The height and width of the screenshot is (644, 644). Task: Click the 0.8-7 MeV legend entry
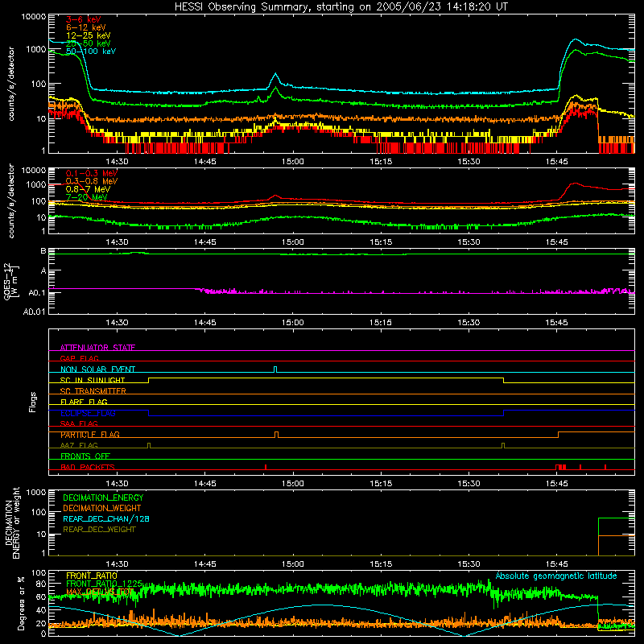click(88, 189)
